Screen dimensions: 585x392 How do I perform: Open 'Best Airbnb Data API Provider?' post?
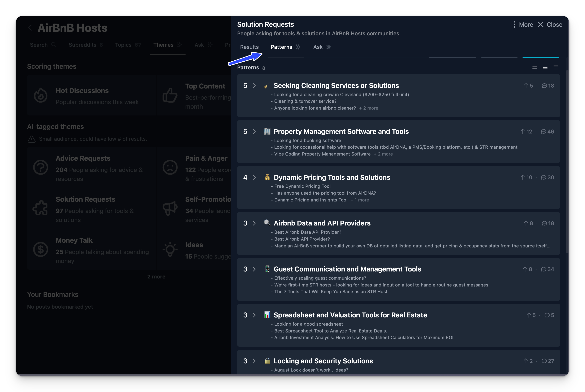point(307,232)
